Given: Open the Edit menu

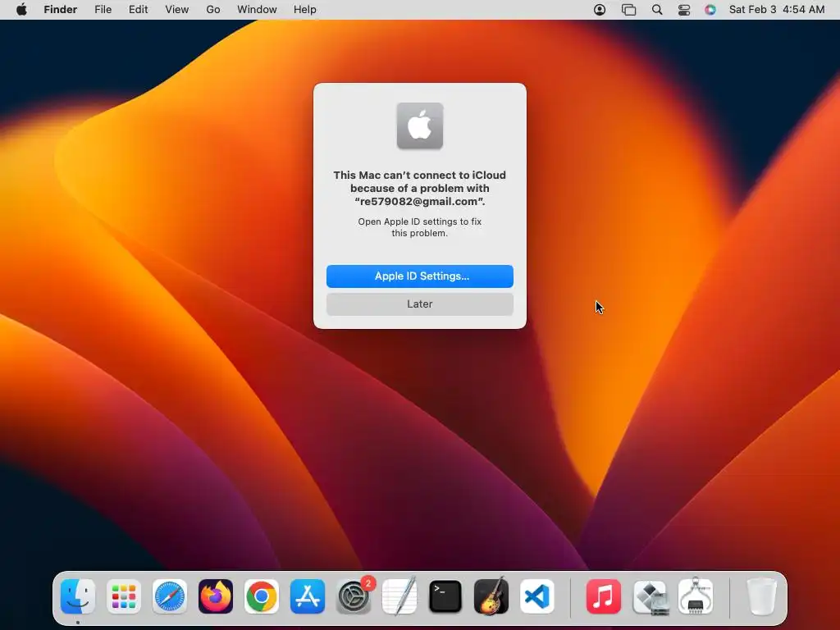Looking at the screenshot, I should (x=138, y=10).
